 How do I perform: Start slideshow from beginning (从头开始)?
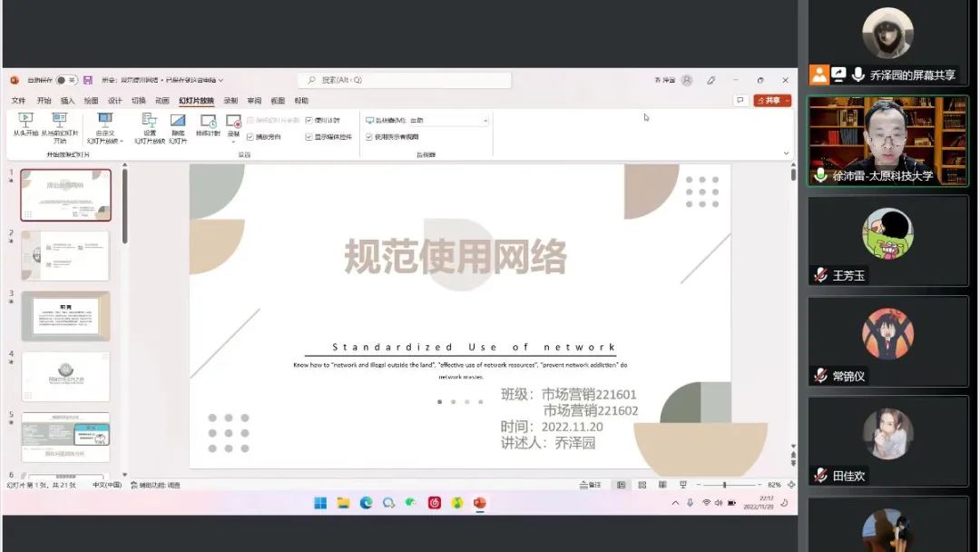pos(25,124)
